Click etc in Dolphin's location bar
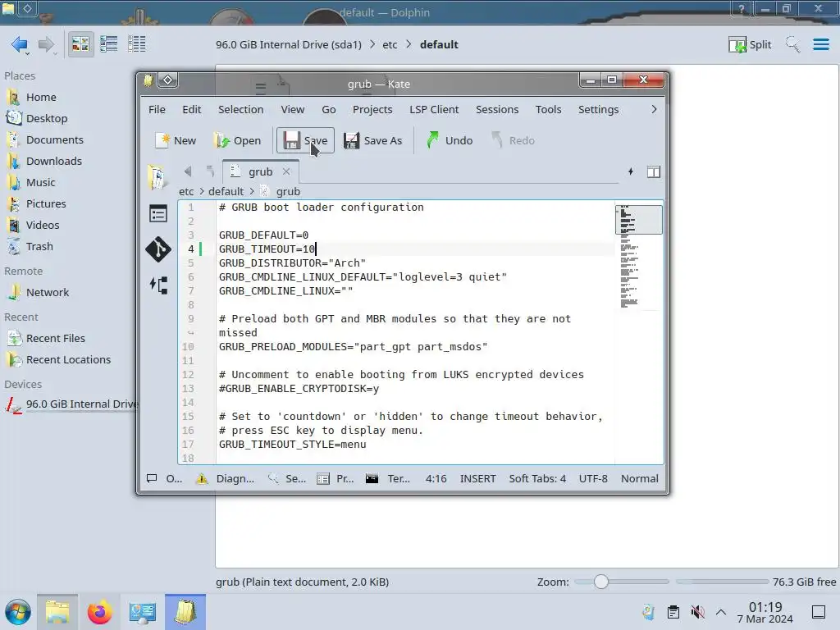This screenshot has height=630, width=840. tap(390, 44)
